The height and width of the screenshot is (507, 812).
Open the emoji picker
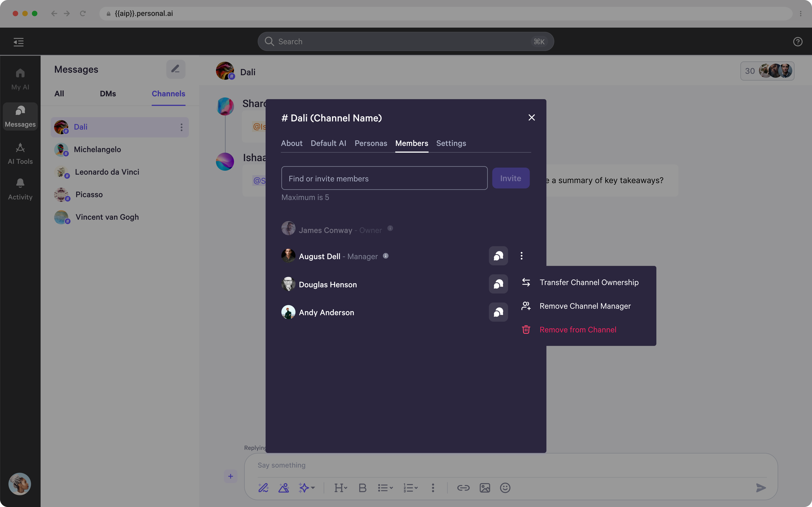[x=505, y=488]
